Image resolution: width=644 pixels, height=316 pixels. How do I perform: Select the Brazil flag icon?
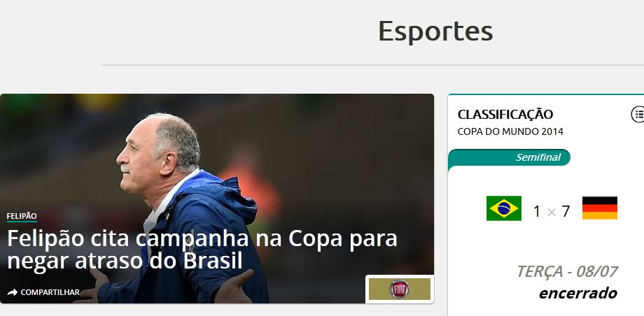tap(503, 208)
